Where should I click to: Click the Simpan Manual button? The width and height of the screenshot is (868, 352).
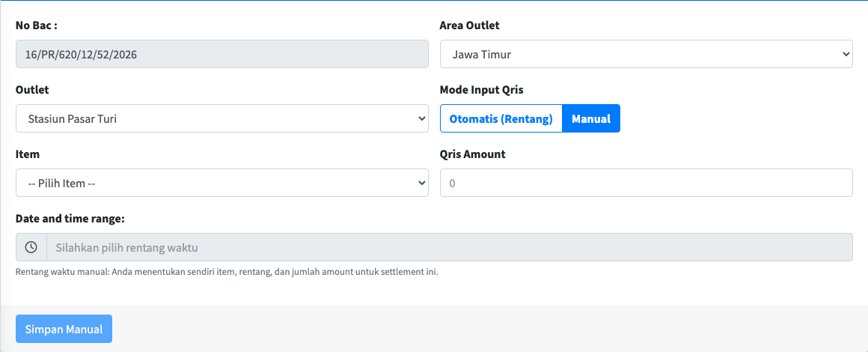(x=64, y=330)
